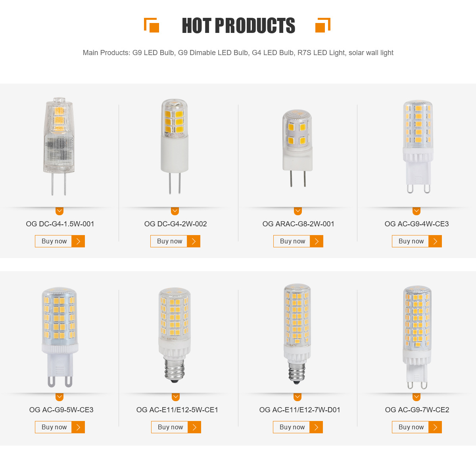Click orange chevron badge above OG DC-G4-1.5W-001
This screenshot has height=465, width=476.
pos(59,211)
